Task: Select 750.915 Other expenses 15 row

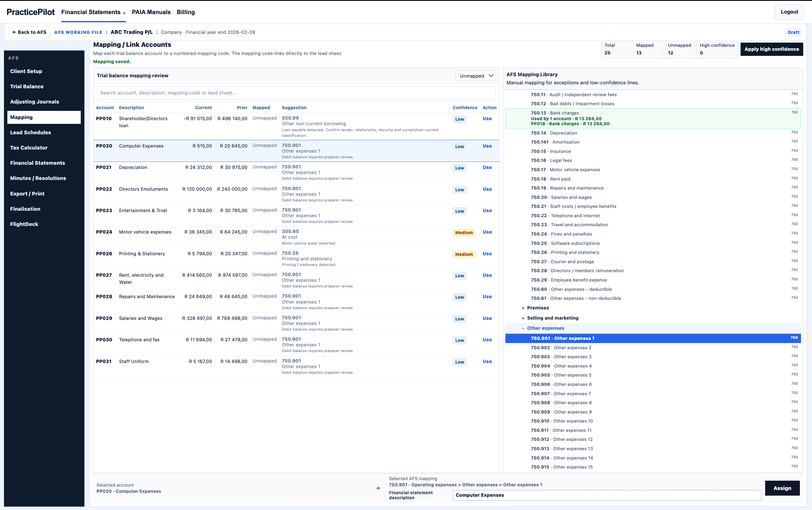Action: (x=653, y=467)
